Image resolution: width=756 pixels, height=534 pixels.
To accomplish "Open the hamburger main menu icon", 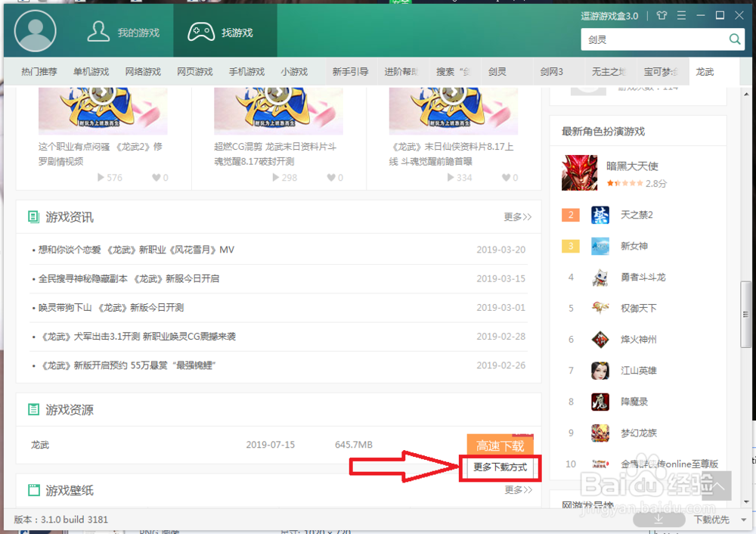I will coord(681,15).
